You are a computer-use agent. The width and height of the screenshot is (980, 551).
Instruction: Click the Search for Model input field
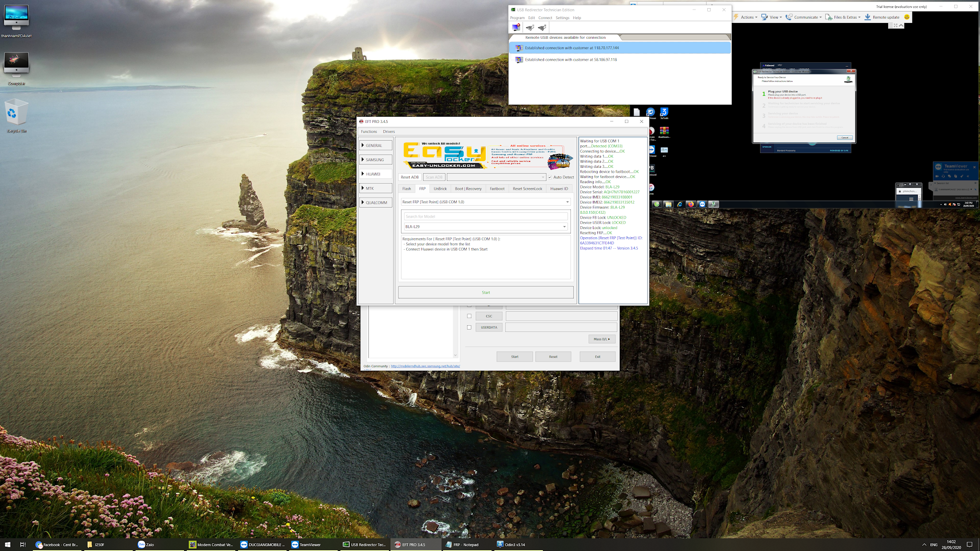point(486,216)
